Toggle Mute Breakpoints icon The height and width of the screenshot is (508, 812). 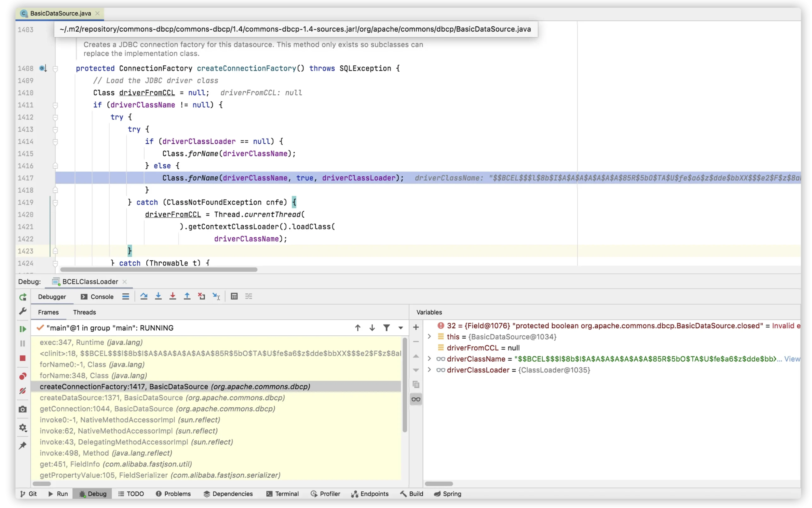click(23, 391)
